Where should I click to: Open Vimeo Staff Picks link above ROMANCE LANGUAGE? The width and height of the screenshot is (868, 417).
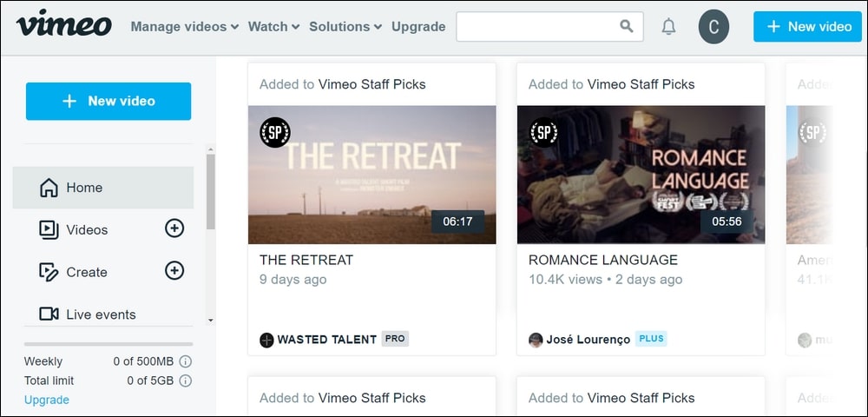tap(641, 84)
